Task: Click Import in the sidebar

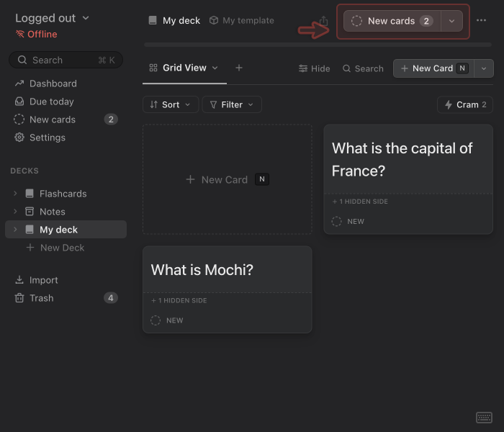Action: point(43,280)
